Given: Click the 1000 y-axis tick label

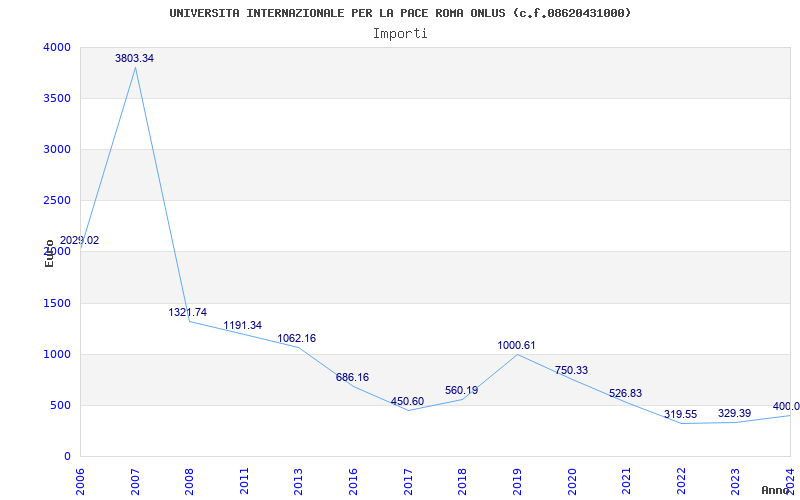Looking at the screenshot, I should coord(57,355).
